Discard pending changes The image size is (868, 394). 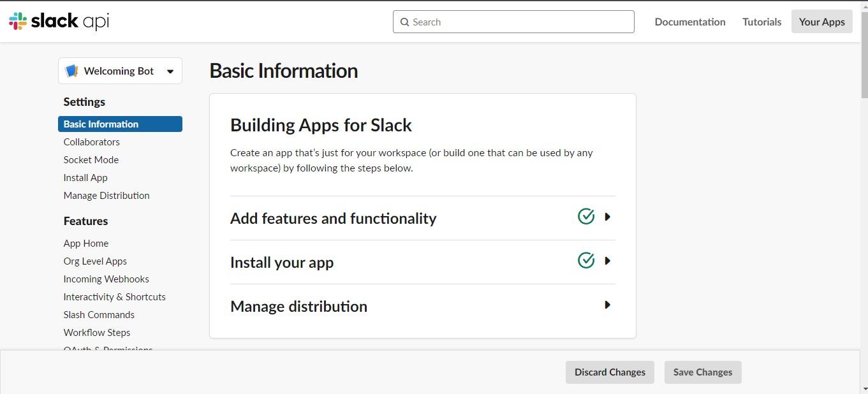coord(609,372)
